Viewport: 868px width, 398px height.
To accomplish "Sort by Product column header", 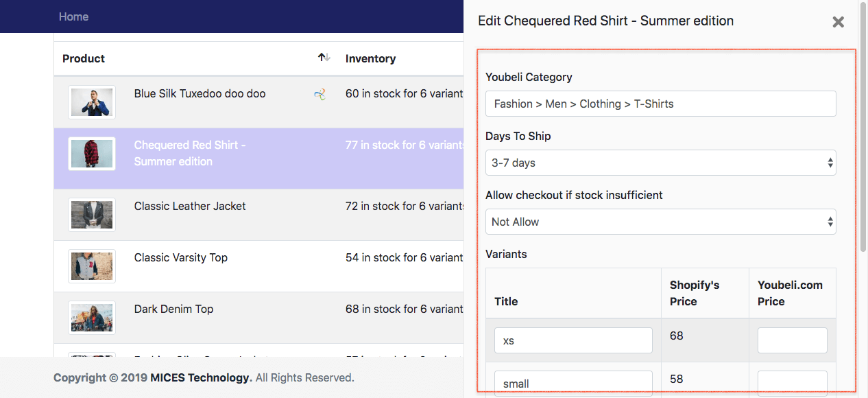I will (x=84, y=59).
